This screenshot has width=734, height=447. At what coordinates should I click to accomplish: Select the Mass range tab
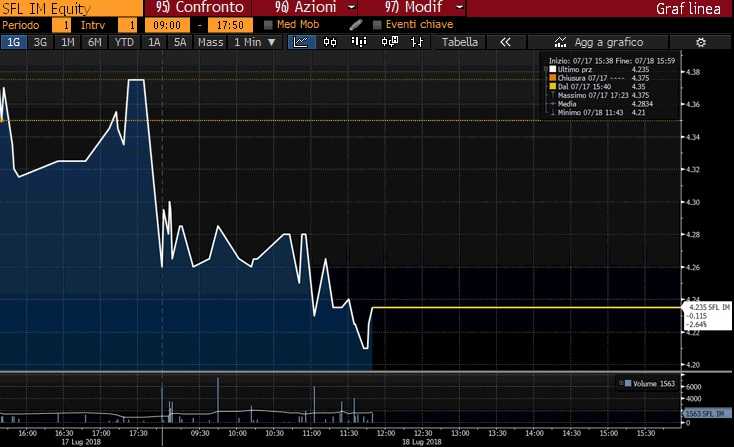click(210, 42)
